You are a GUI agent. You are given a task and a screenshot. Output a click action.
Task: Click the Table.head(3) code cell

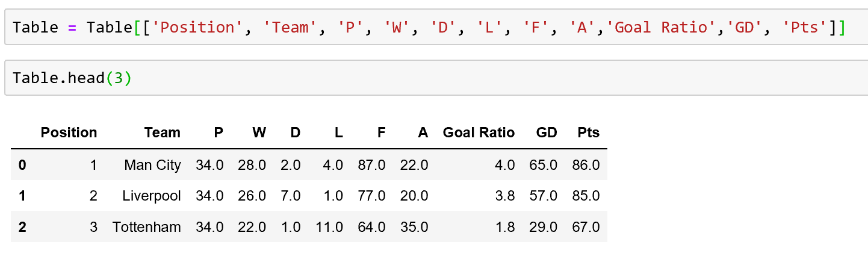pyautogui.click(x=436, y=78)
